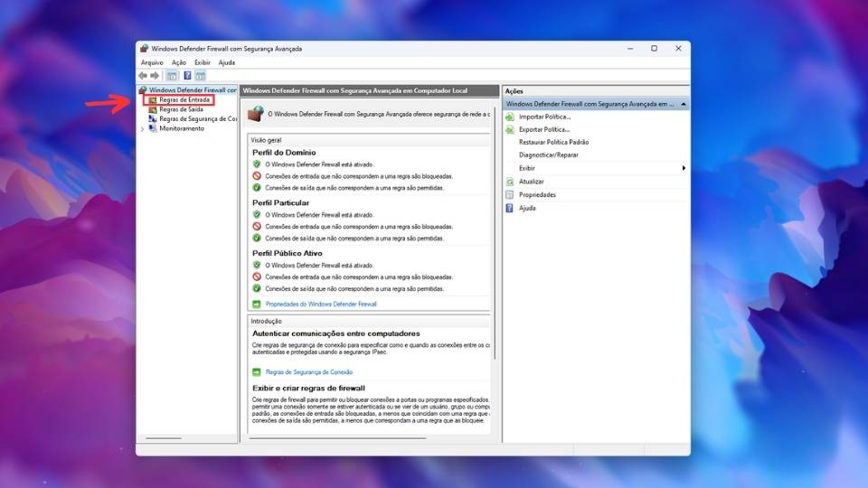Click the Ajuda icon in Ações pane
Image resolution: width=868 pixels, height=488 pixels.
click(x=510, y=208)
